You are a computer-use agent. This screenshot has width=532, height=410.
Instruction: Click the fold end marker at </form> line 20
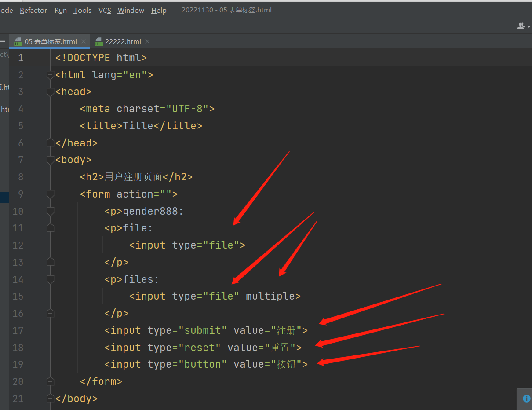point(50,381)
